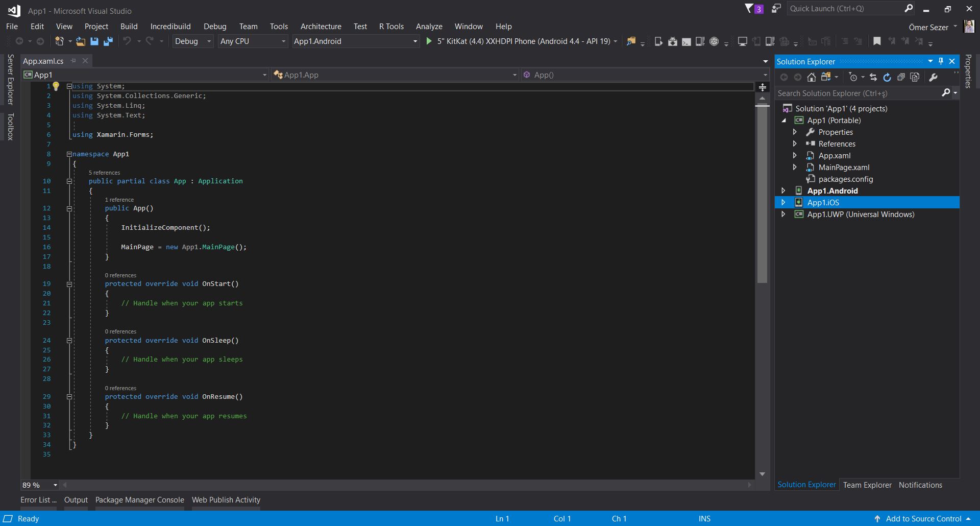Switch to the Team Explorer tab

(x=867, y=485)
